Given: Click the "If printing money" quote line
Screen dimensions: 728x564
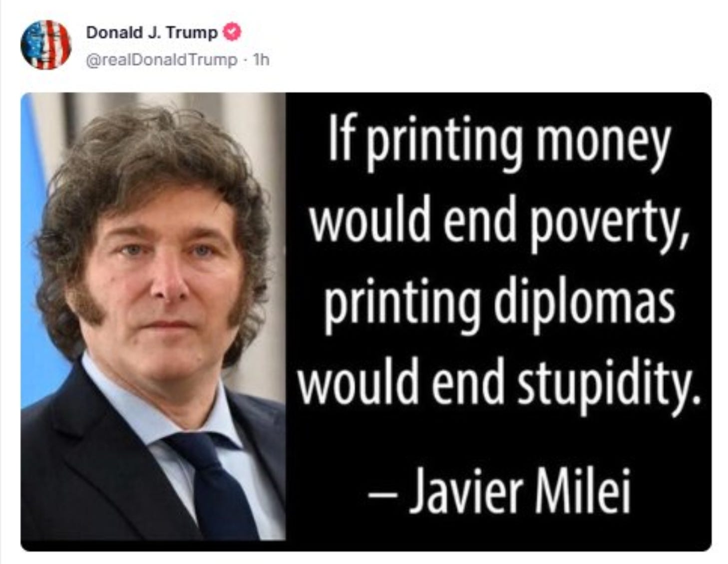Looking at the screenshot, I should pyautogui.click(x=499, y=142).
